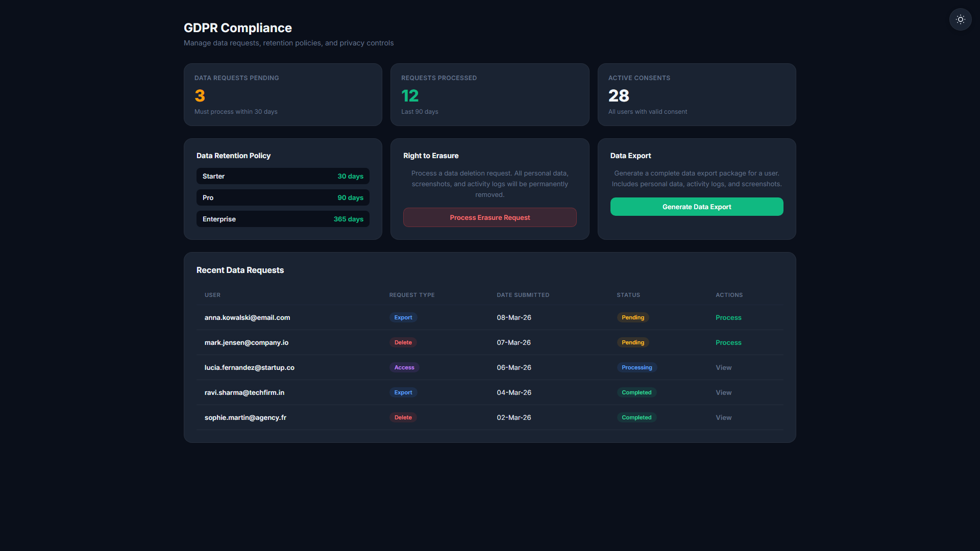Viewport: 980px width, 551px height.
Task: Click ravi.sharma@techfirm.in user cell
Action: tap(244, 392)
